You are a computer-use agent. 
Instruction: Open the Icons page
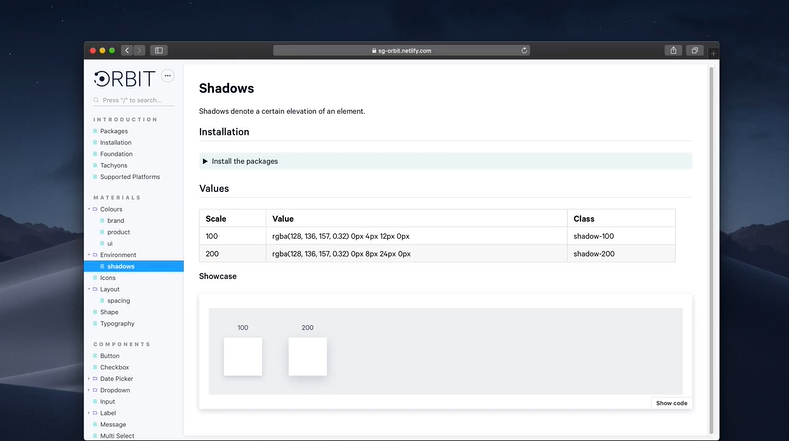coord(108,278)
